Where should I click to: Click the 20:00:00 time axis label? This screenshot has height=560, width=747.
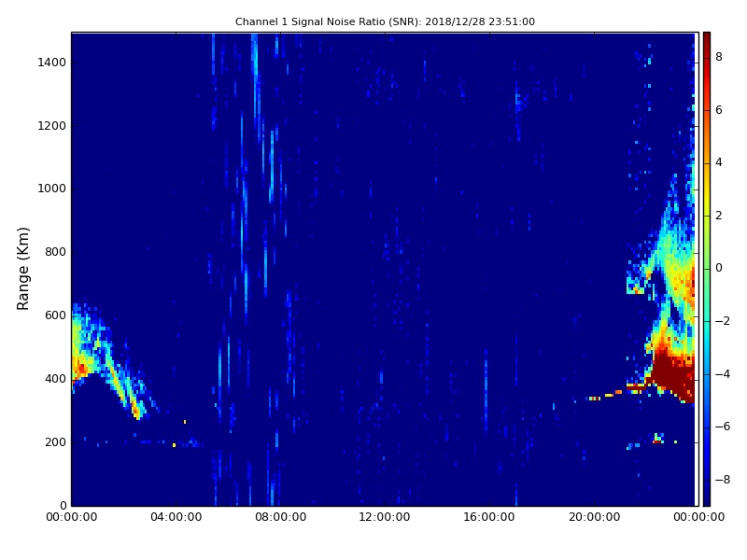coord(594,517)
